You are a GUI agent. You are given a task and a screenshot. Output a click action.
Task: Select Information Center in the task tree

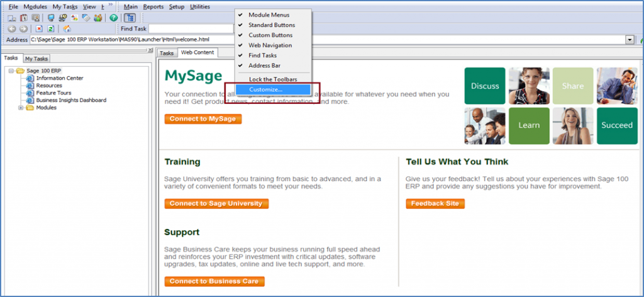coord(60,78)
